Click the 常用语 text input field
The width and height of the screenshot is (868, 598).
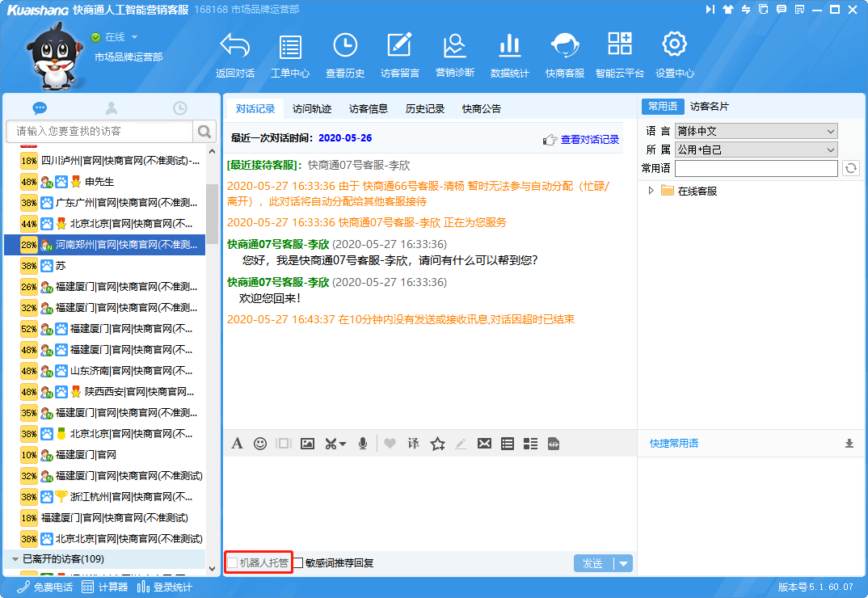(x=756, y=168)
